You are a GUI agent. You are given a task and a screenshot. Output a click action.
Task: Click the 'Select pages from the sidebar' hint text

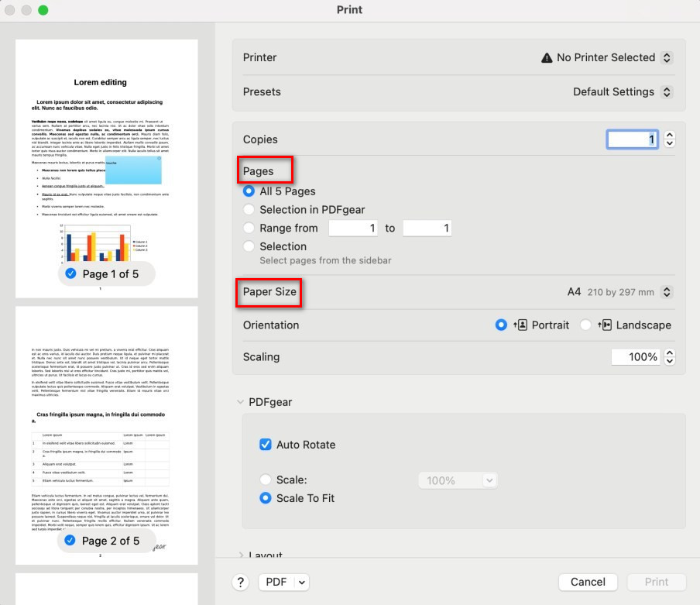coord(325,260)
